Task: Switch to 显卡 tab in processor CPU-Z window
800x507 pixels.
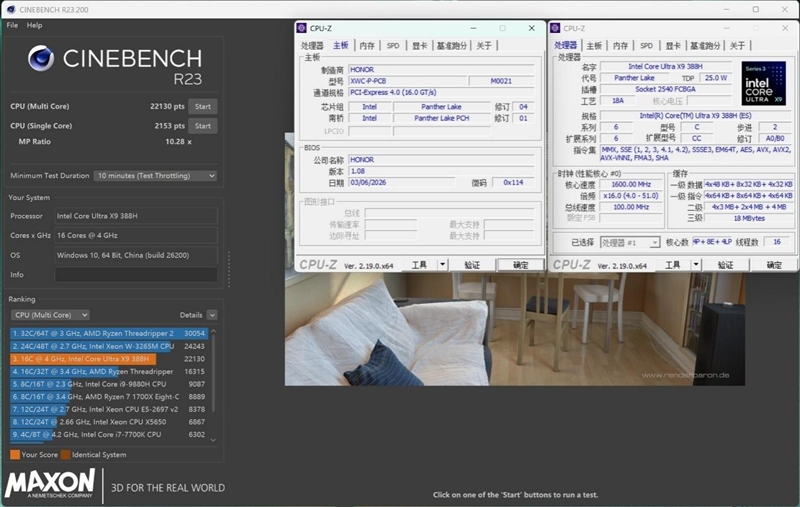Action: [x=673, y=46]
